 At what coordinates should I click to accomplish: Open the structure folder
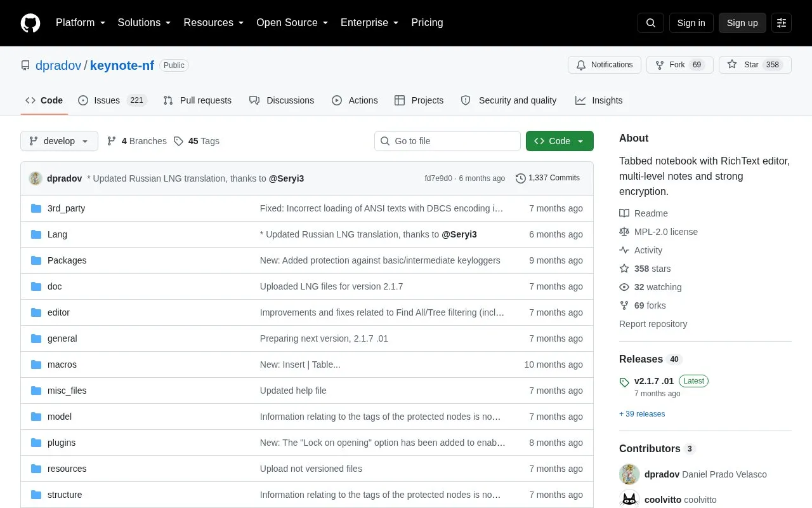coord(65,495)
